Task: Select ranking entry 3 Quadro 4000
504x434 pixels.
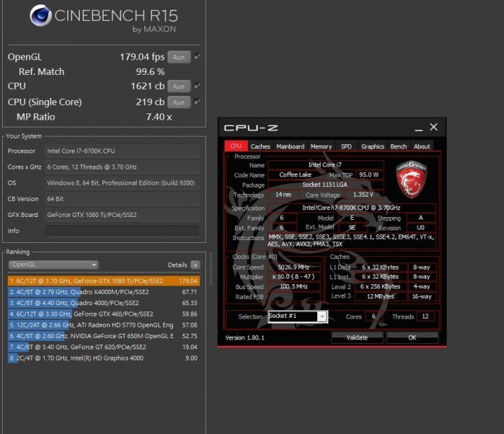Action: [104, 303]
